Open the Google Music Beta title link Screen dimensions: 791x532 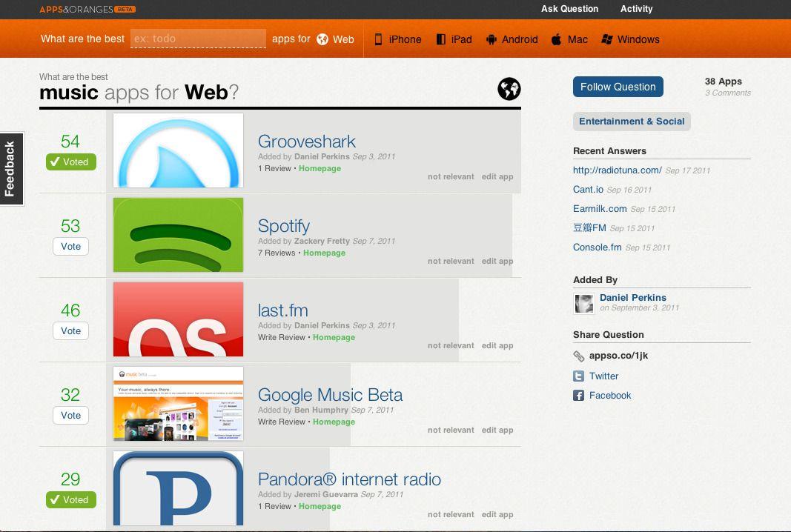pos(330,395)
